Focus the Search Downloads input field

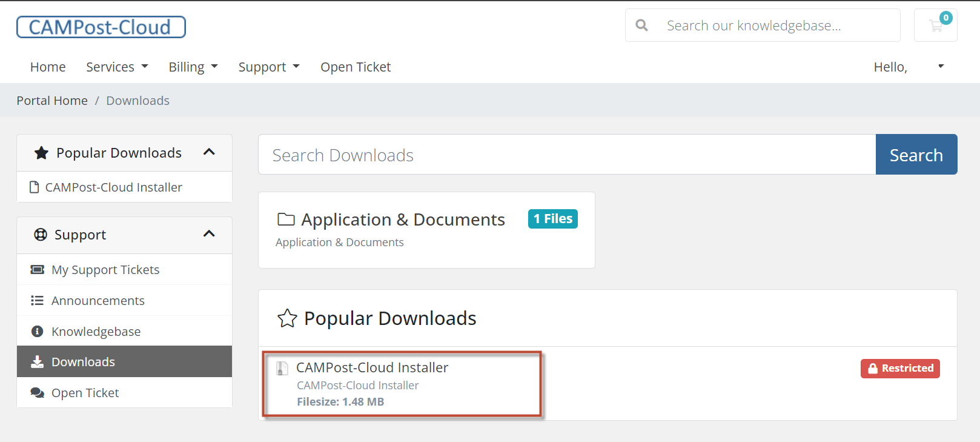click(x=567, y=155)
